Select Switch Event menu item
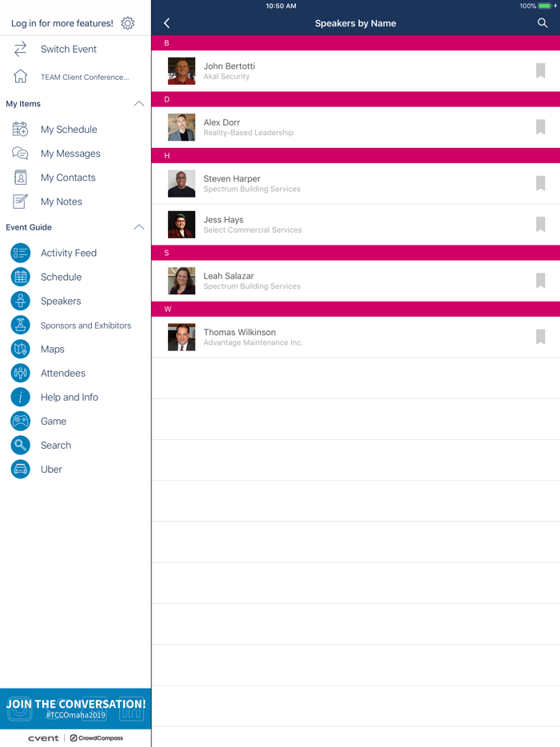Screen dimensions: 560x747 [69, 49]
